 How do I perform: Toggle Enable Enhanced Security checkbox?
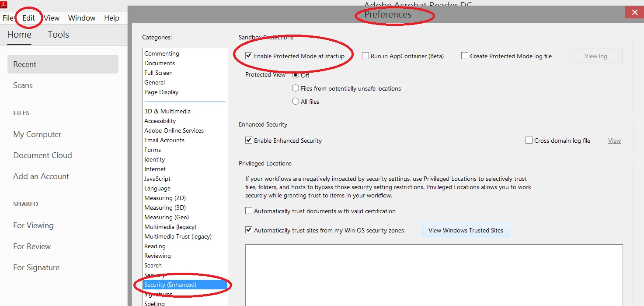point(249,141)
